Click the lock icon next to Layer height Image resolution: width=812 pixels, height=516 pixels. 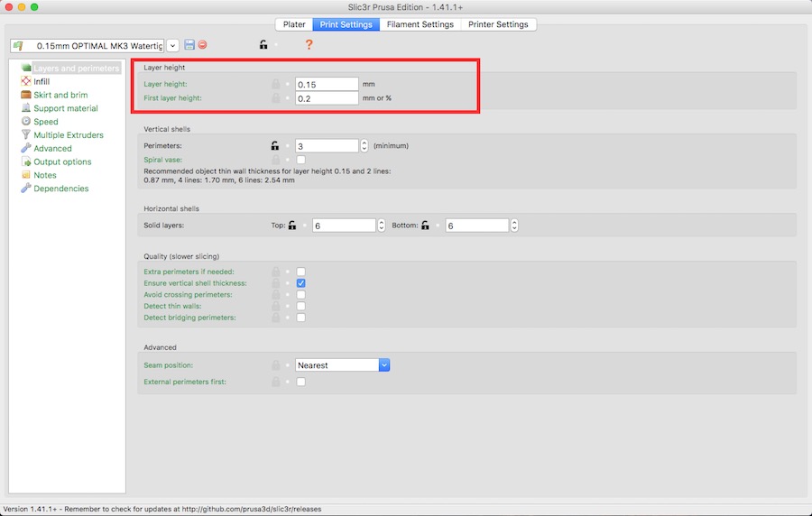click(x=275, y=84)
